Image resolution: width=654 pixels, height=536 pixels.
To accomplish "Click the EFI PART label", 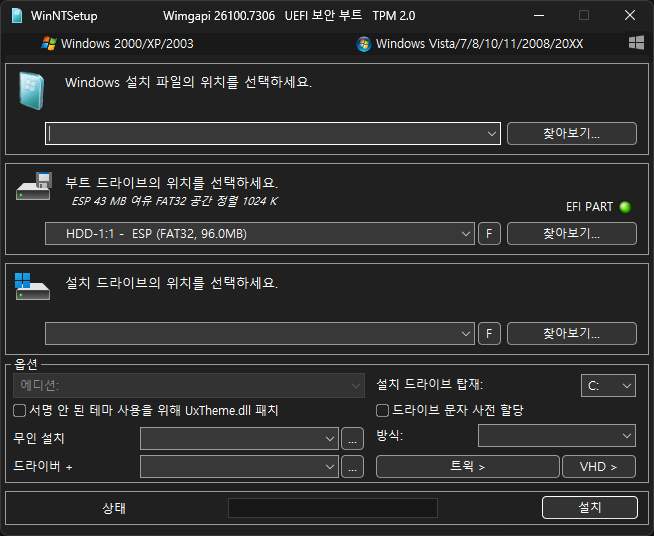I will pyautogui.click(x=589, y=207).
